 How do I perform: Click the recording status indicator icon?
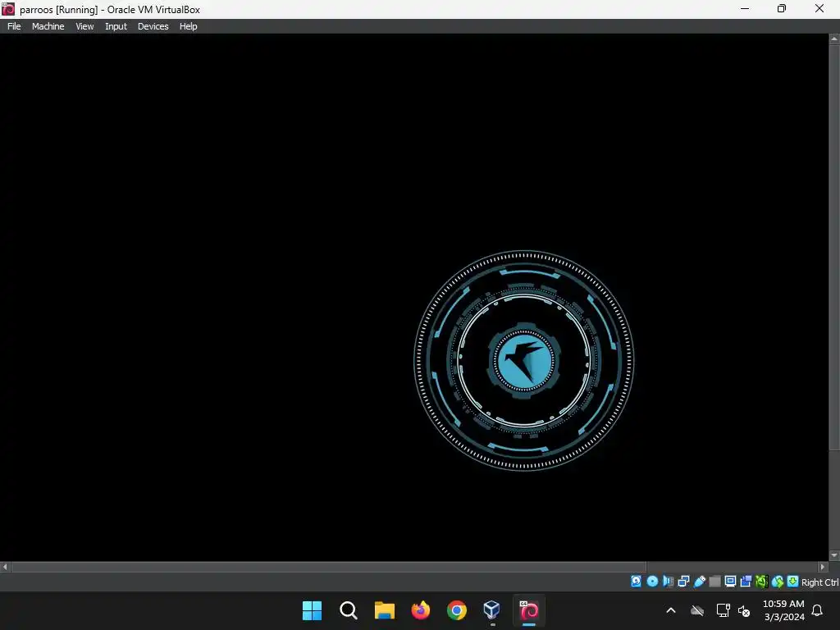(746, 582)
